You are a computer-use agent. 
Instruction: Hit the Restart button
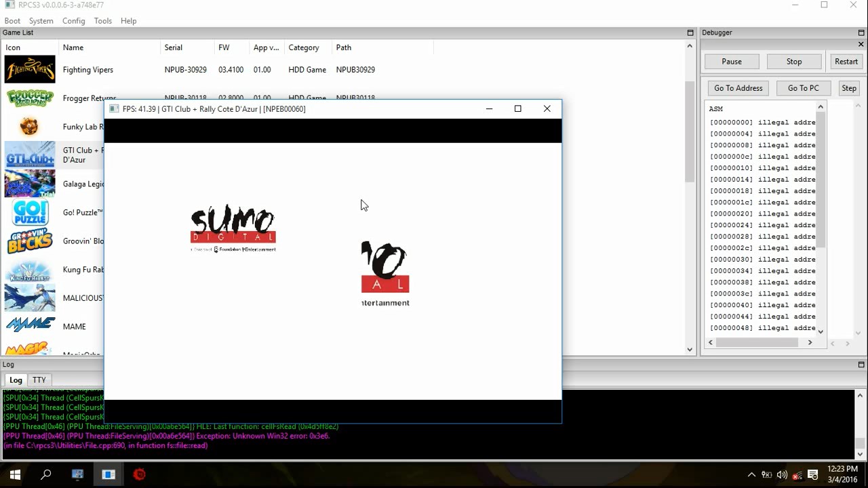coord(846,62)
